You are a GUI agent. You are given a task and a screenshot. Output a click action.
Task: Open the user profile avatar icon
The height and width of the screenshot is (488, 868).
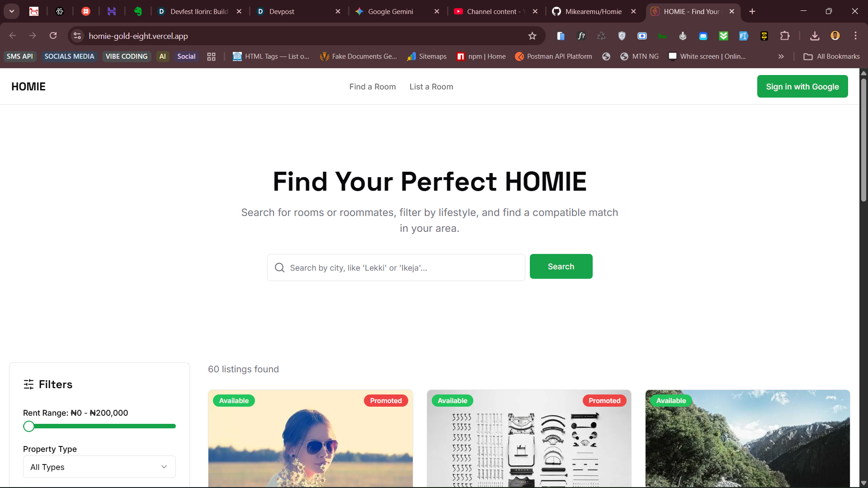pyautogui.click(x=835, y=36)
